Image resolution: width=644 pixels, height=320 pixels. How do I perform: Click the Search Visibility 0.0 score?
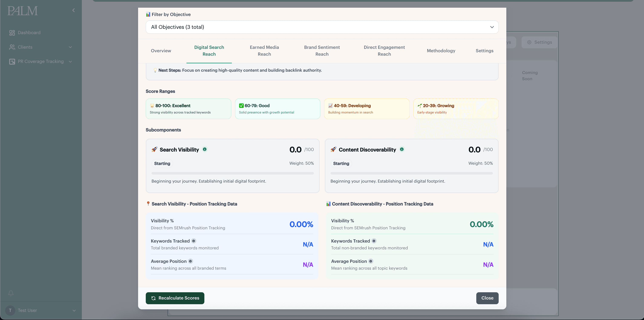[x=296, y=150]
